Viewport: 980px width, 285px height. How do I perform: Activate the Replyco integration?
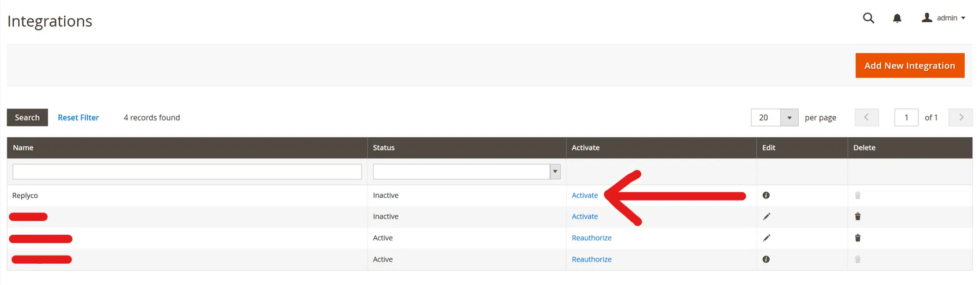[585, 195]
